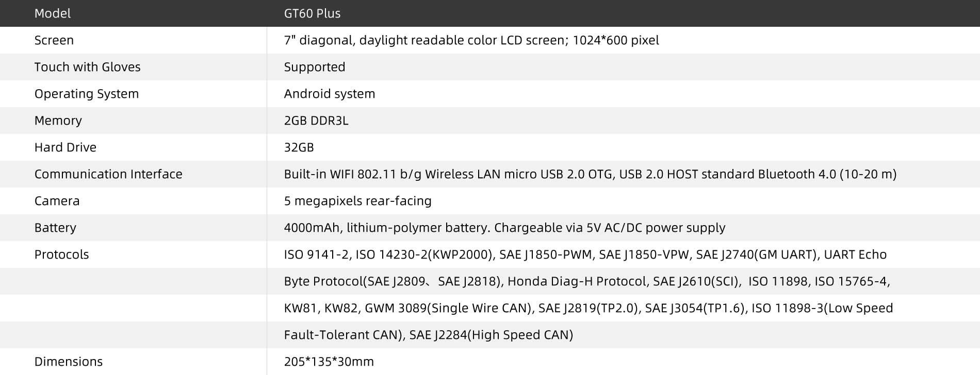Click the Model header label

pos(52,13)
